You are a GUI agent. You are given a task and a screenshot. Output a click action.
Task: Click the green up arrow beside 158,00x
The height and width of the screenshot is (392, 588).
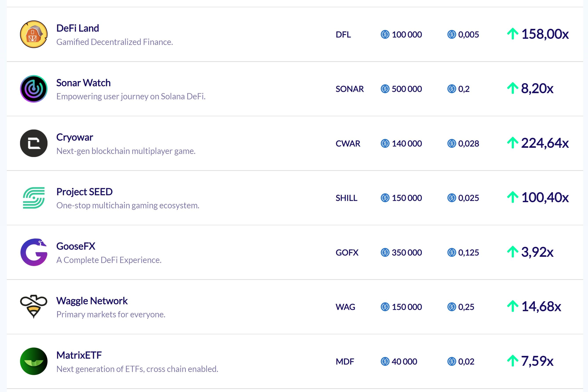[513, 34]
